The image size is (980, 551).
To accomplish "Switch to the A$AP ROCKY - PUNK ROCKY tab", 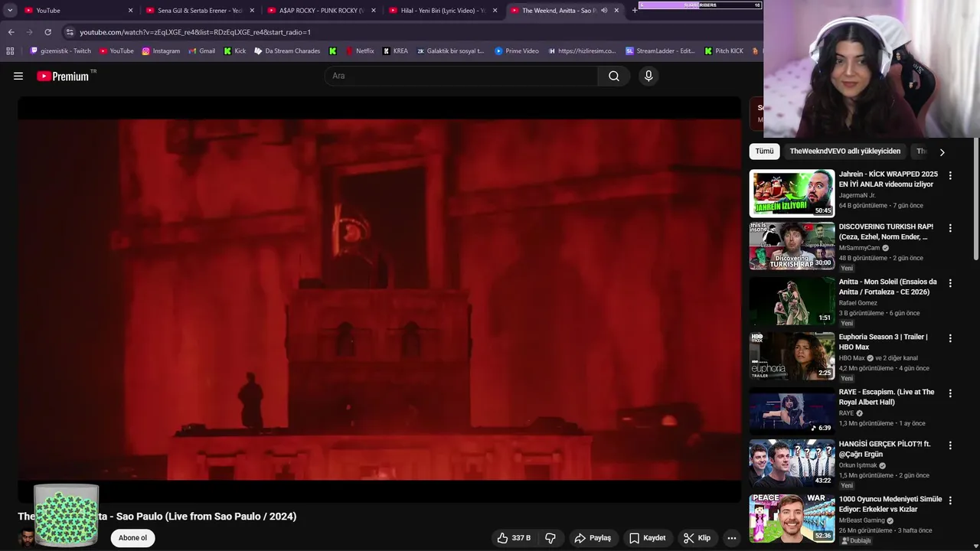I will click(320, 11).
